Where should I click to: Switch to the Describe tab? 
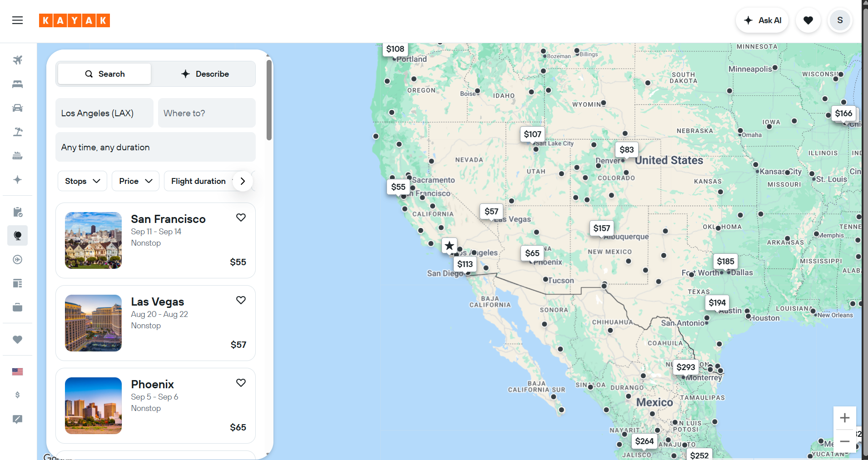(204, 74)
